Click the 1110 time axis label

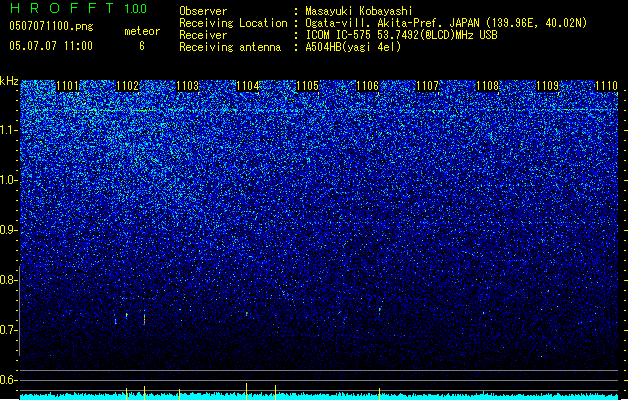(x=606, y=86)
